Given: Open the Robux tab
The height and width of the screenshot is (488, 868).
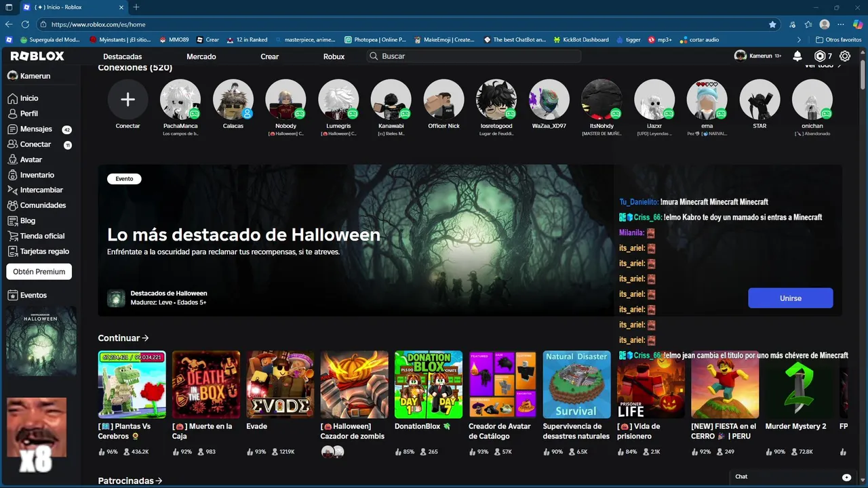Looking at the screenshot, I should (334, 56).
